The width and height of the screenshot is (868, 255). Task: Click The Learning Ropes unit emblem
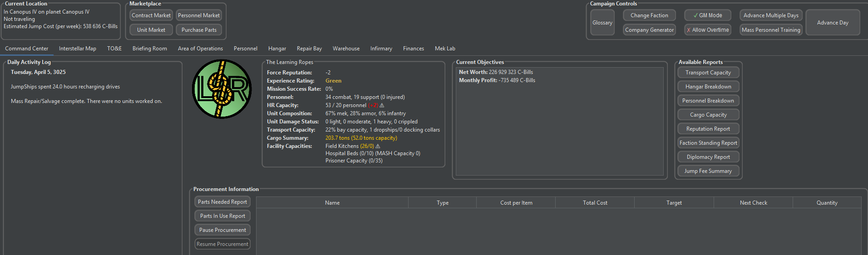pos(222,89)
